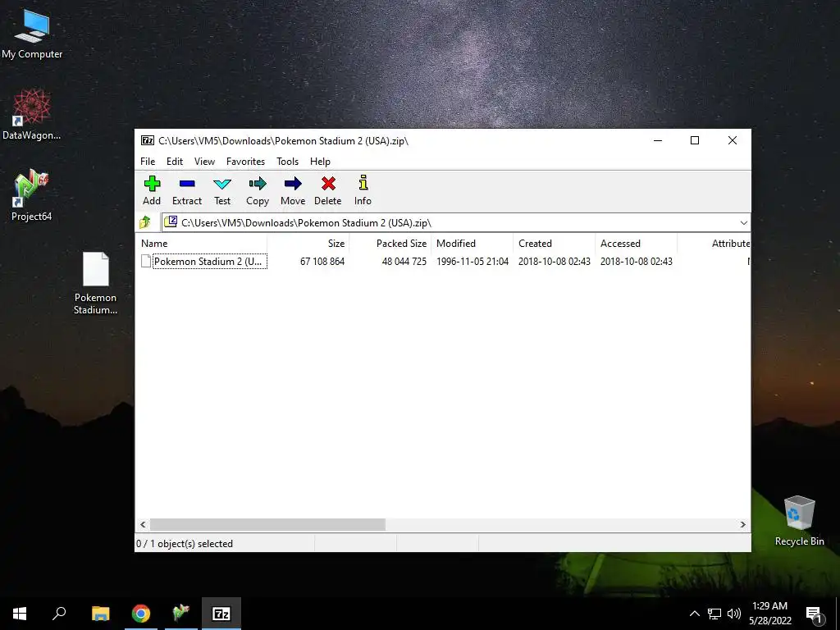This screenshot has height=630, width=840.
Task: Sort by the Modified column header
Action: [472, 243]
